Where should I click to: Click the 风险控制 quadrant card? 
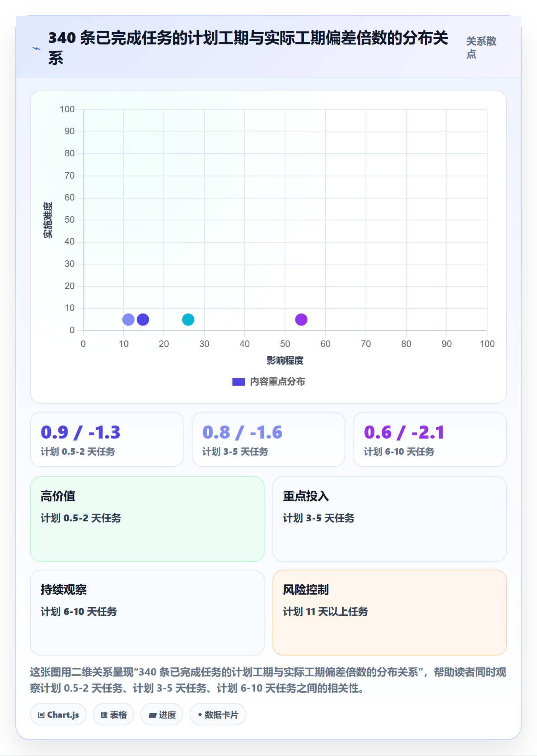coord(390,613)
